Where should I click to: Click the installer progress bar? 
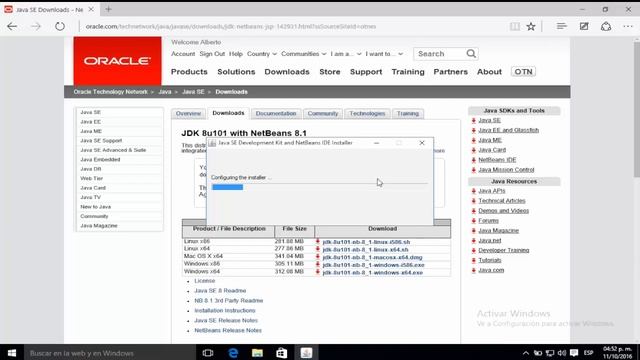320,187
